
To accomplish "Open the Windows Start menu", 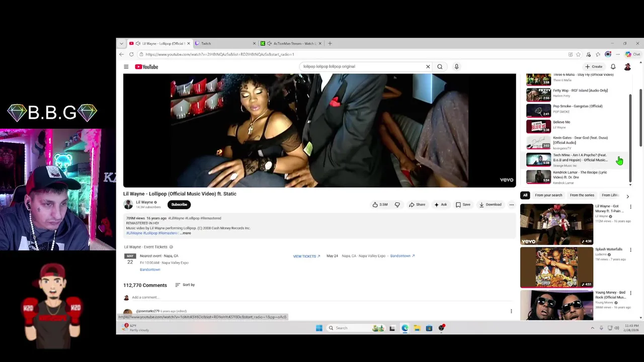I will [319, 328].
